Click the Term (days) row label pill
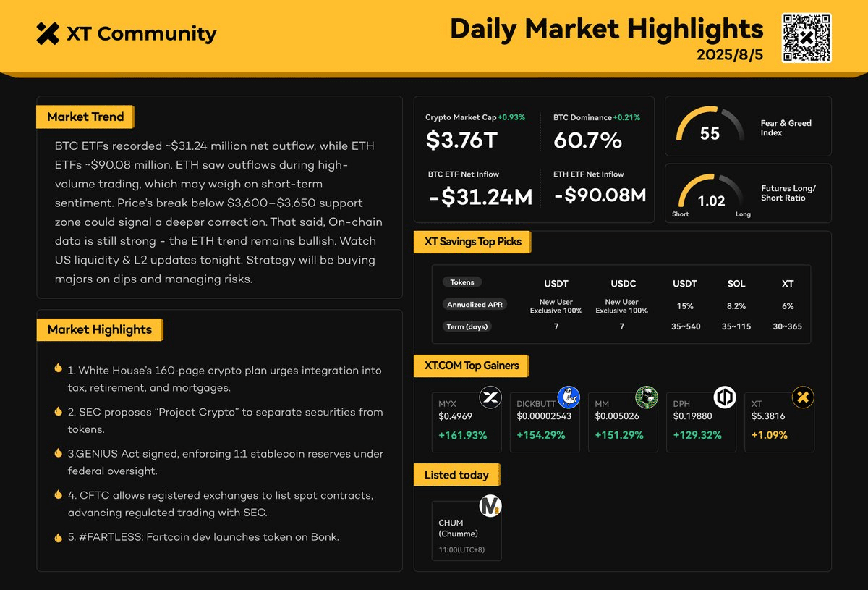Image resolution: width=868 pixels, height=590 pixels. point(468,326)
